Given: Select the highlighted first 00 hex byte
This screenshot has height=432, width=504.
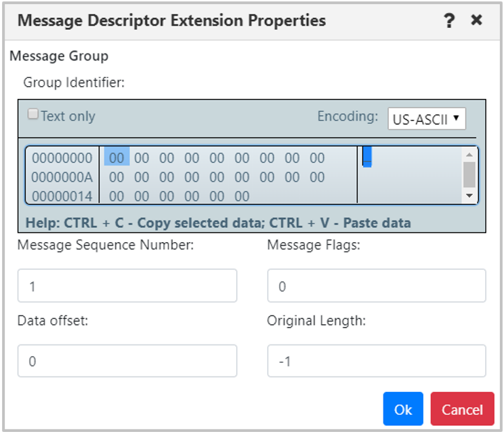Looking at the screenshot, I should (x=117, y=157).
